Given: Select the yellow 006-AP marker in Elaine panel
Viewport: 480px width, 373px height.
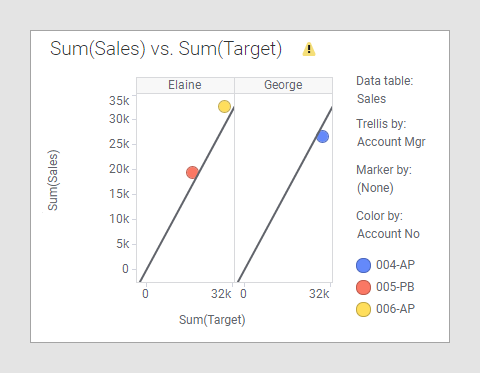Looking at the screenshot, I should pyautogui.click(x=224, y=106).
